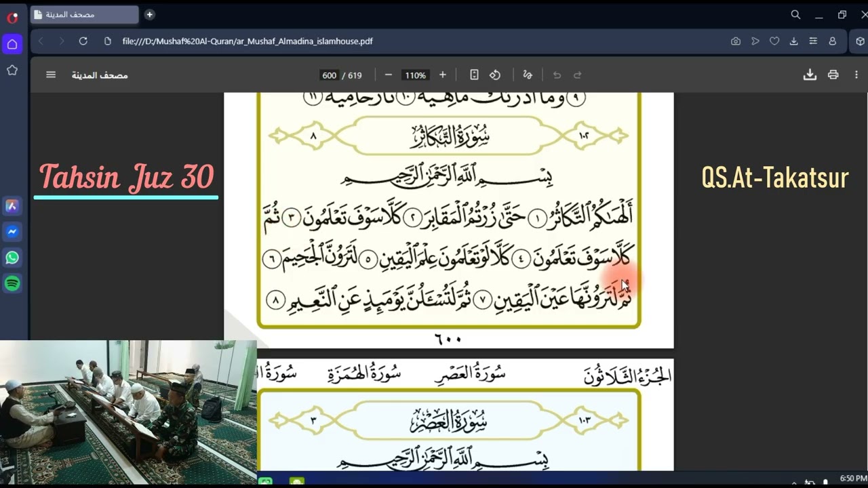Go forward to the next page
The image size is (868, 488).
(x=62, y=41)
